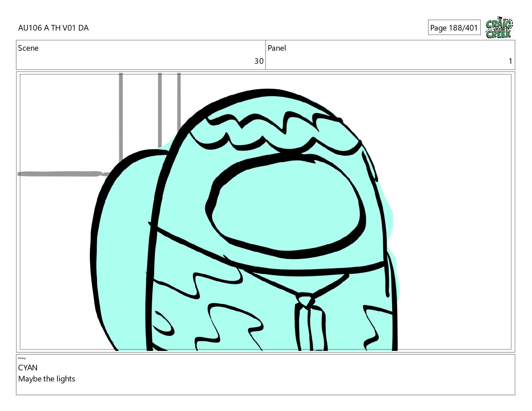Click the 'Dialog' label
This screenshot has width=532, height=411.
22,358
